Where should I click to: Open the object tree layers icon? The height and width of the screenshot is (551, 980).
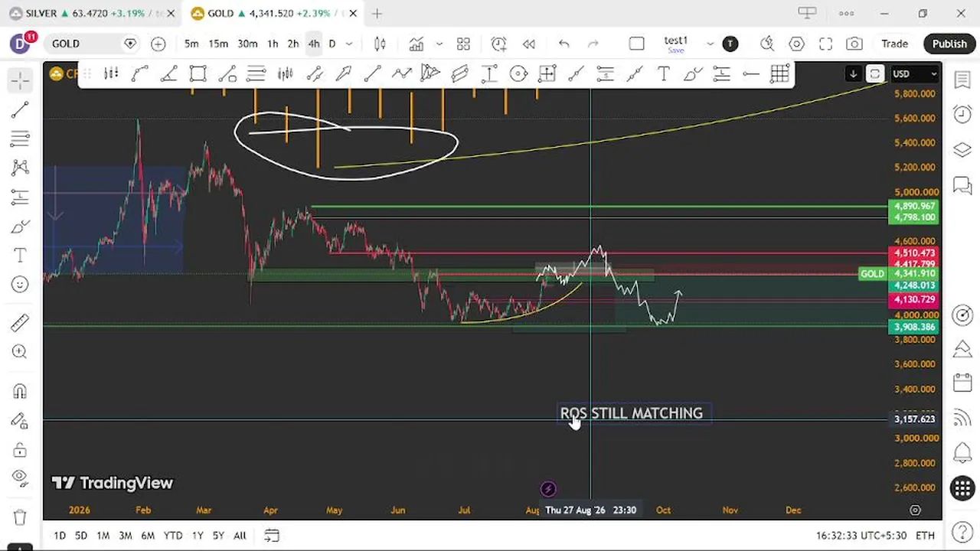(962, 149)
